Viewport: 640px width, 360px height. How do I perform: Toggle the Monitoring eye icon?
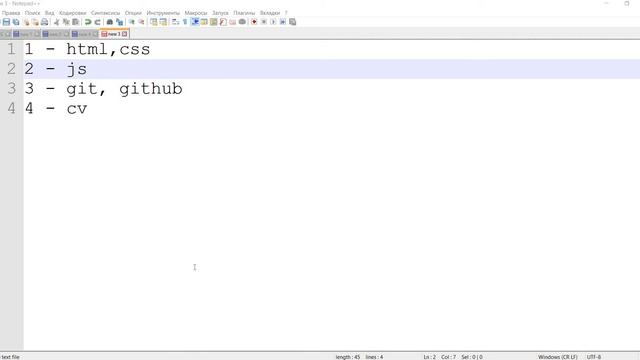[242, 22]
